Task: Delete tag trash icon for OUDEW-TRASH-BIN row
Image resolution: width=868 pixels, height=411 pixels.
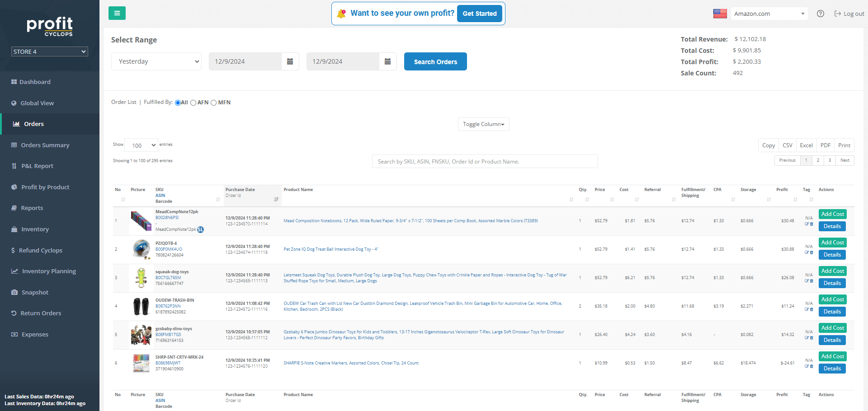Action: (811, 309)
